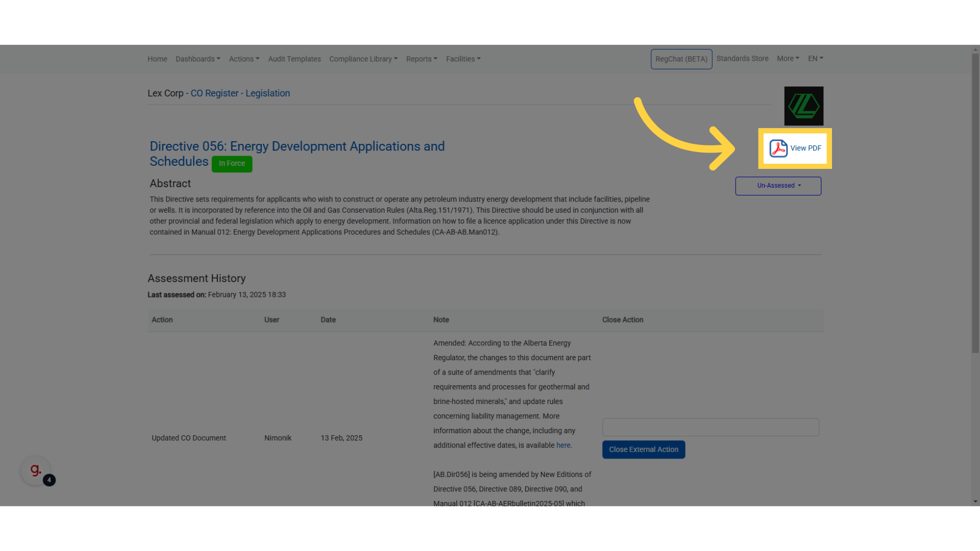
Task: Go to the Home page
Action: 157,59
